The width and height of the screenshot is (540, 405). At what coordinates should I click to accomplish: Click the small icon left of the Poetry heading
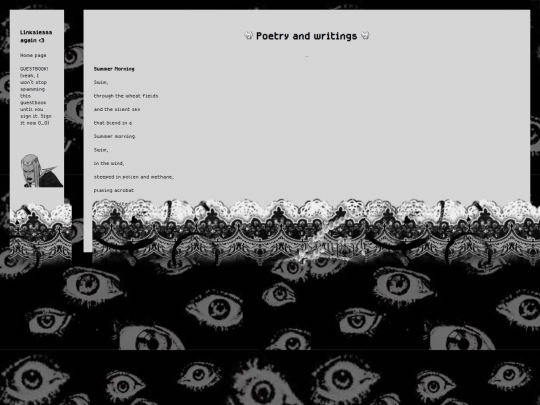248,35
